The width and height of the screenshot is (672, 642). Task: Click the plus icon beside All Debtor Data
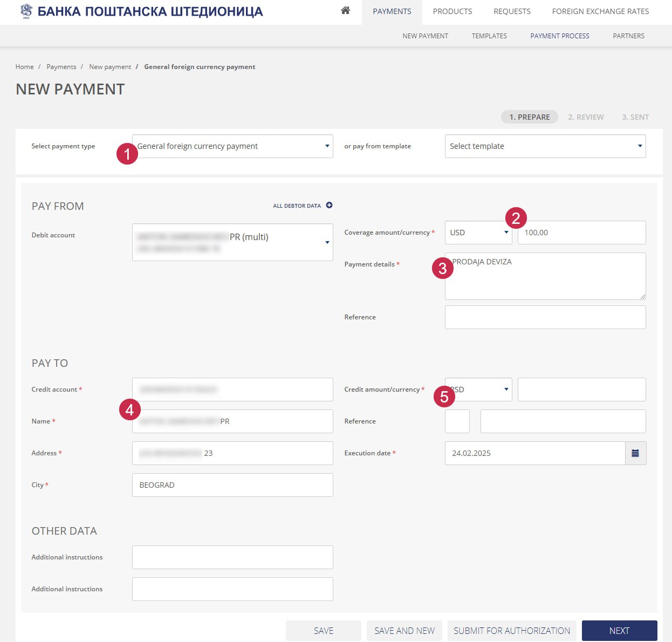[329, 205]
